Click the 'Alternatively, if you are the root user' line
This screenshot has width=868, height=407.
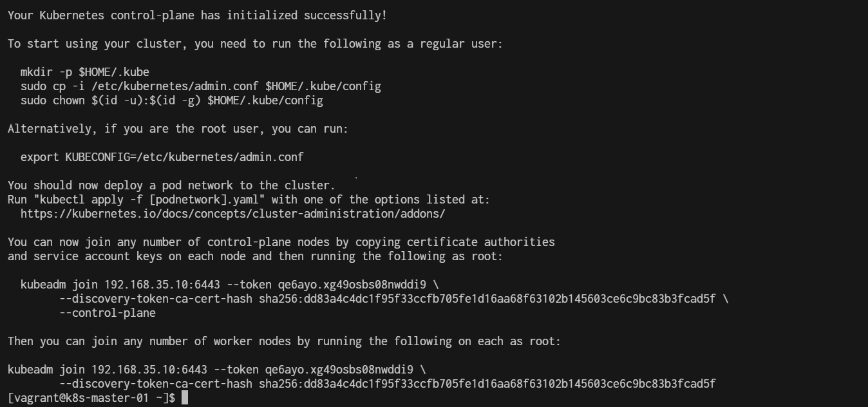tap(178, 129)
